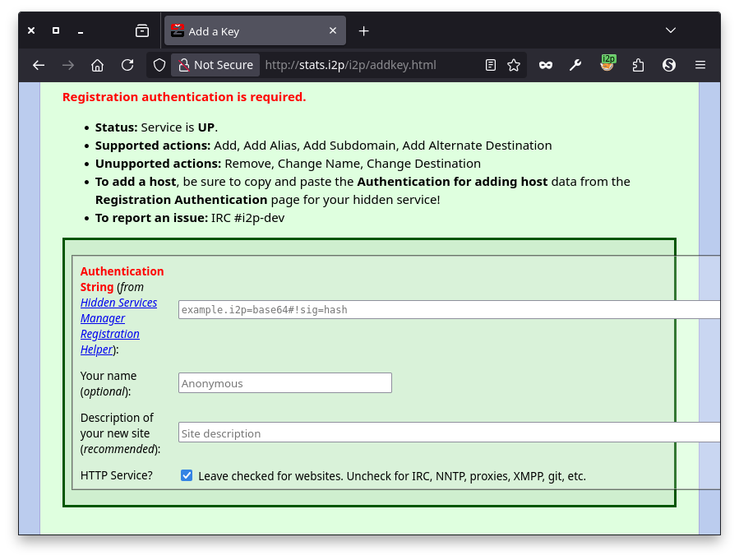Open the wrench tools extension

coord(575,65)
